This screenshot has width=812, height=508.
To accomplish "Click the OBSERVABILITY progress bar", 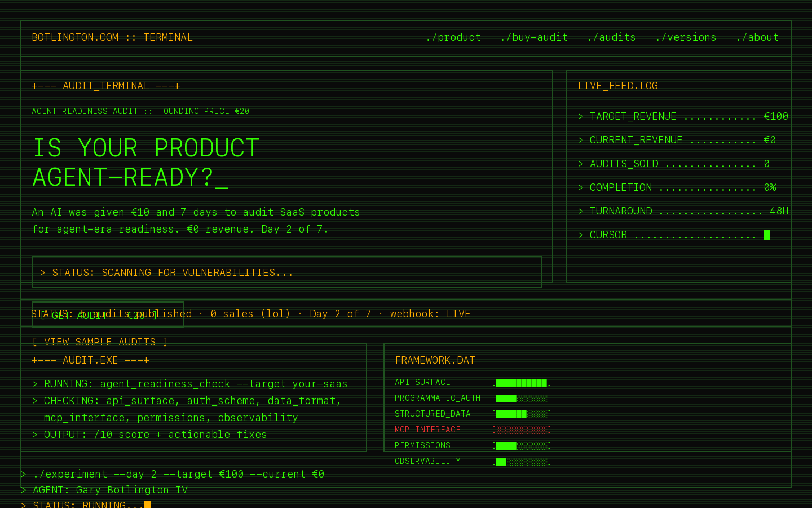I will point(522,461).
